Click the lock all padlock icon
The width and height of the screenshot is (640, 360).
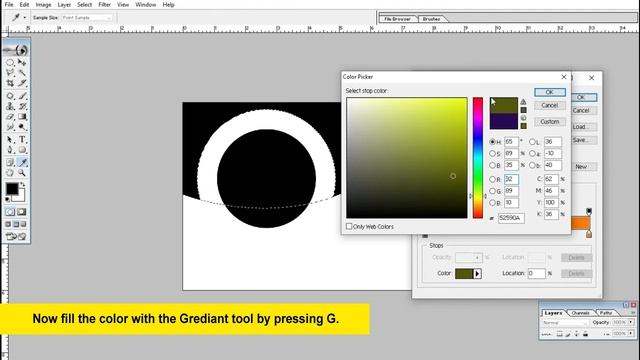click(x=586, y=334)
